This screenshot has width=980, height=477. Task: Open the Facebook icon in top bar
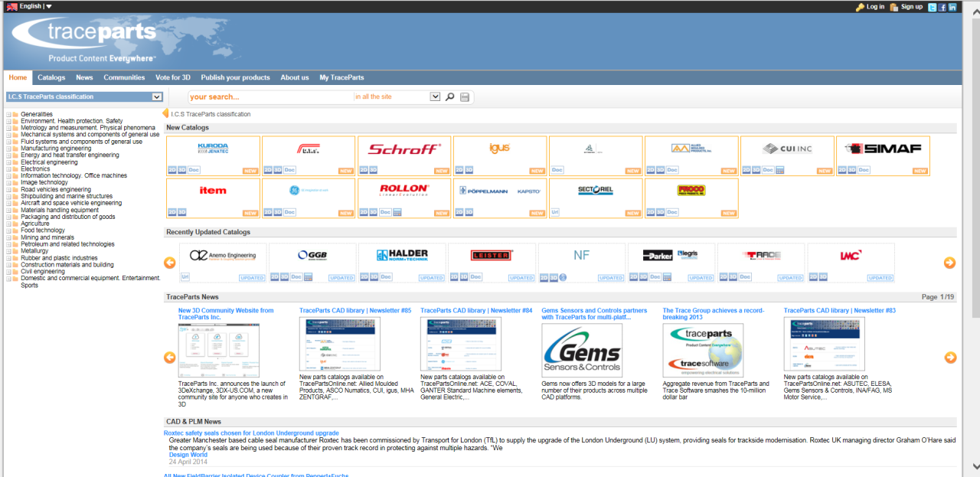[x=942, y=7]
